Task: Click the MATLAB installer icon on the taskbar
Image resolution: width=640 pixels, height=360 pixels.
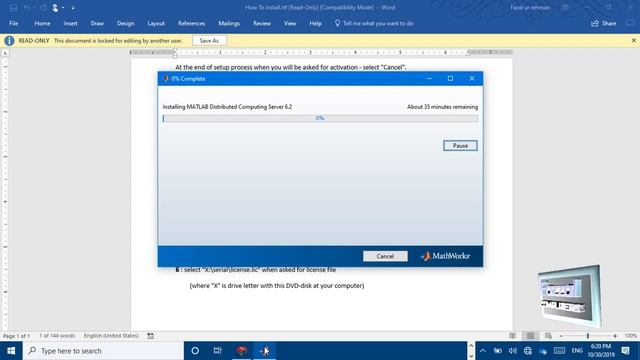Action: pos(264,351)
